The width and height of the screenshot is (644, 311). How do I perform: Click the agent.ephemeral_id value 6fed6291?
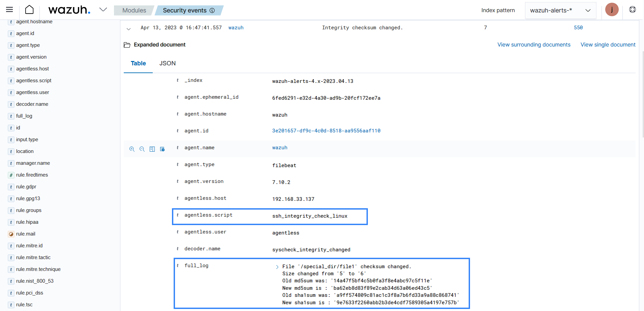(x=326, y=98)
